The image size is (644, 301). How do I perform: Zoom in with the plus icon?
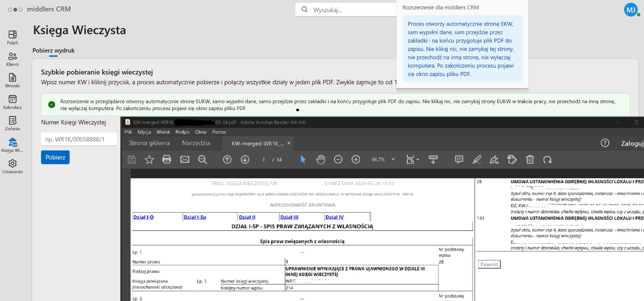click(356, 160)
